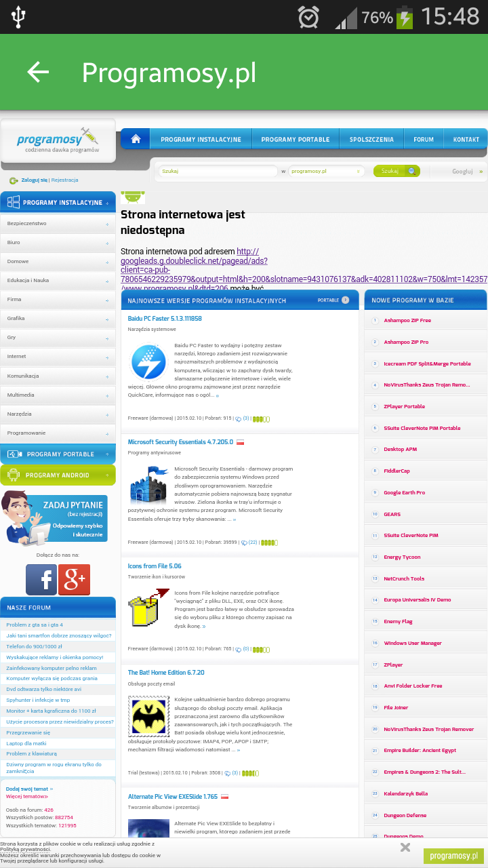
Task: Click programosy.pl green badge in cookie bar
Action: [454, 856]
